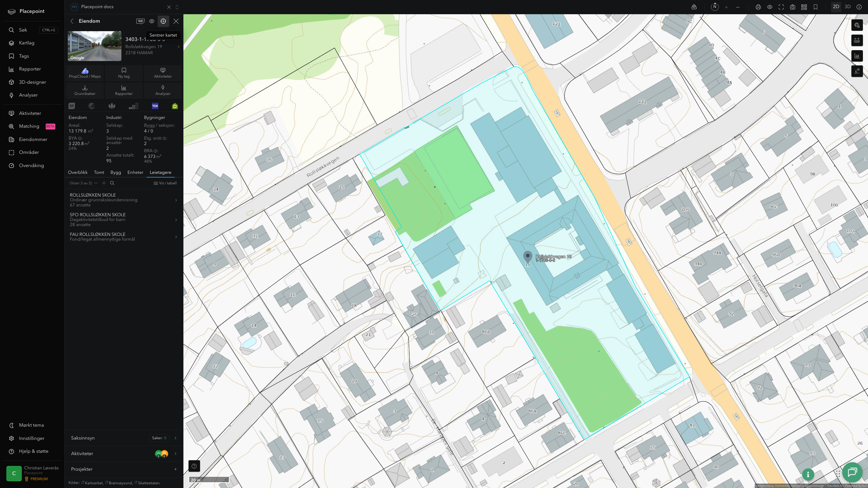The height and width of the screenshot is (488, 868).
Task: Enter fullscreen map mode
Action: click(781, 7)
